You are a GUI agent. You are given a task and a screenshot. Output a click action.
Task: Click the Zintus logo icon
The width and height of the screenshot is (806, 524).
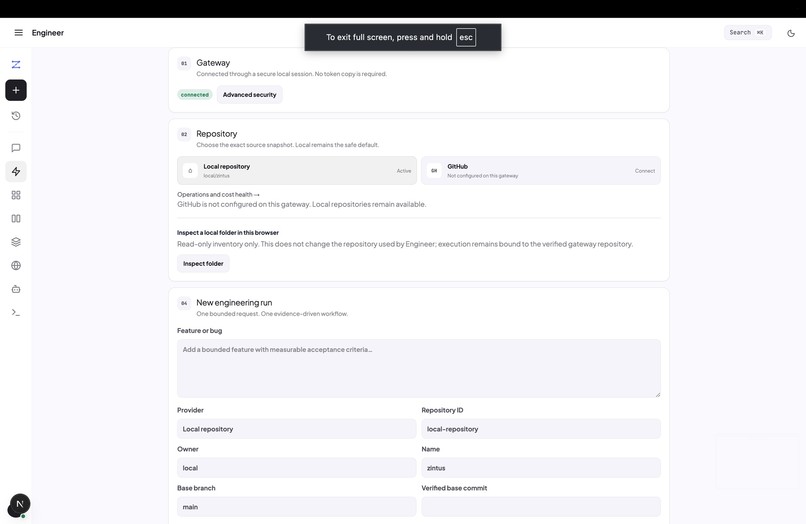point(16,64)
